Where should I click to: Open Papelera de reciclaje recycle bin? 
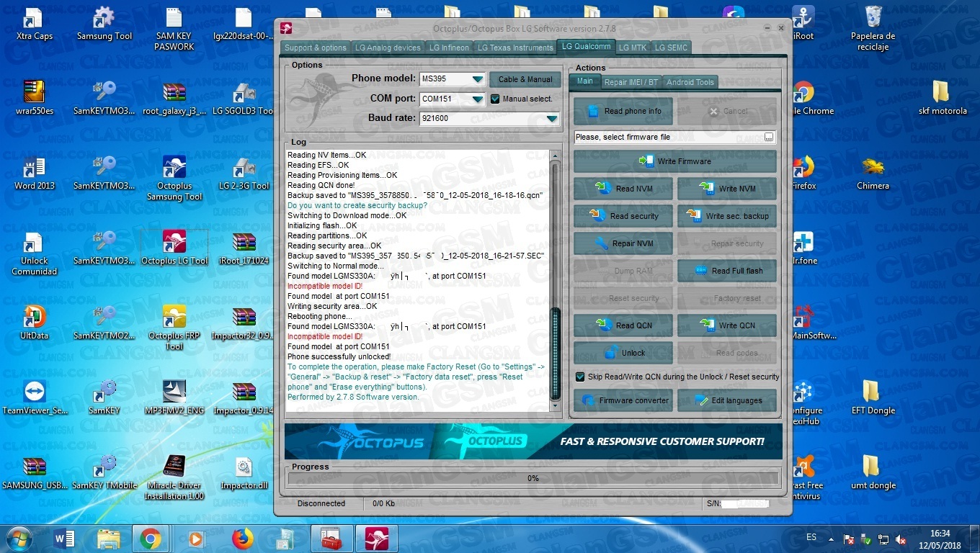click(873, 29)
